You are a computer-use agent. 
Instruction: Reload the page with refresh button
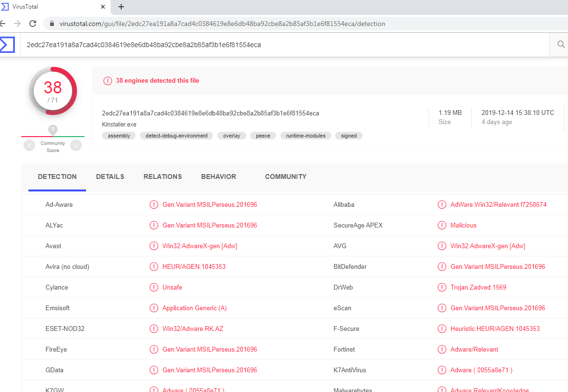33,24
